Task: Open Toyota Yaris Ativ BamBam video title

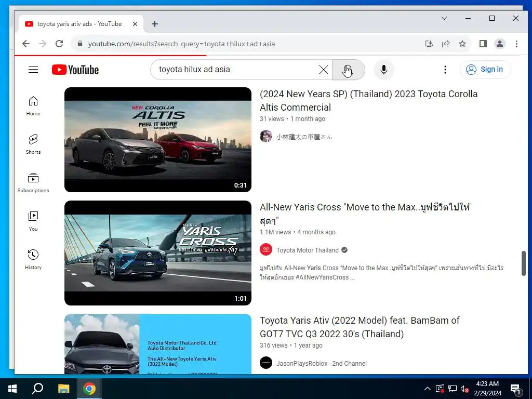Action: pos(360,327)
